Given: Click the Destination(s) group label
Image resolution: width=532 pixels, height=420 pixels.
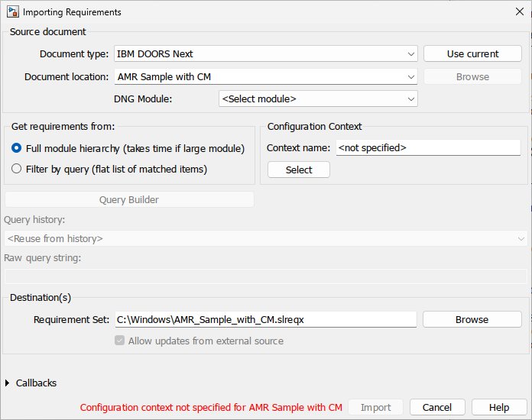Looking at the screenshot, I should point(41,298).
